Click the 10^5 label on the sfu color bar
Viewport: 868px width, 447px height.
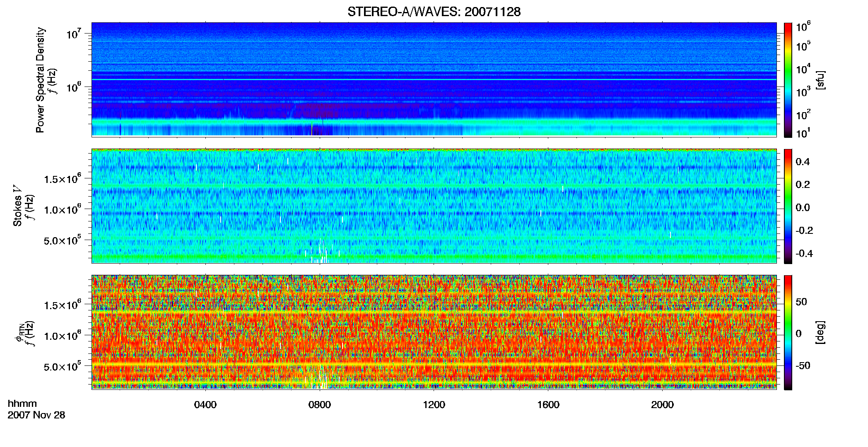803,46
